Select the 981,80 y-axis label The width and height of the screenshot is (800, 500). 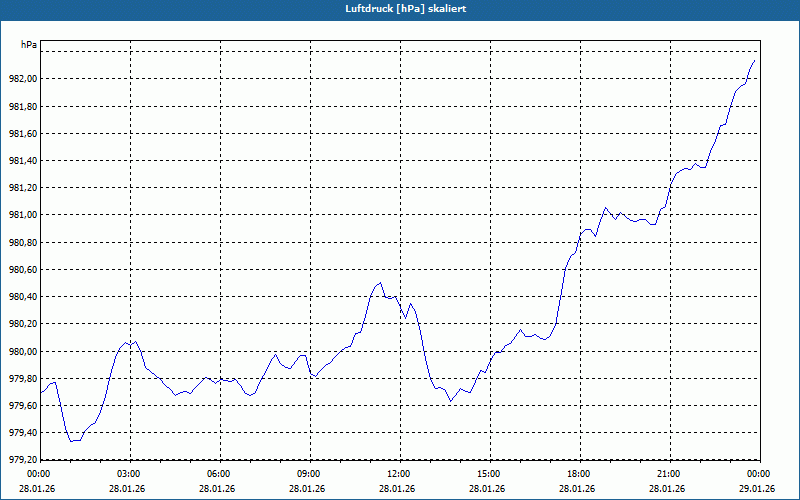(23, 106)
